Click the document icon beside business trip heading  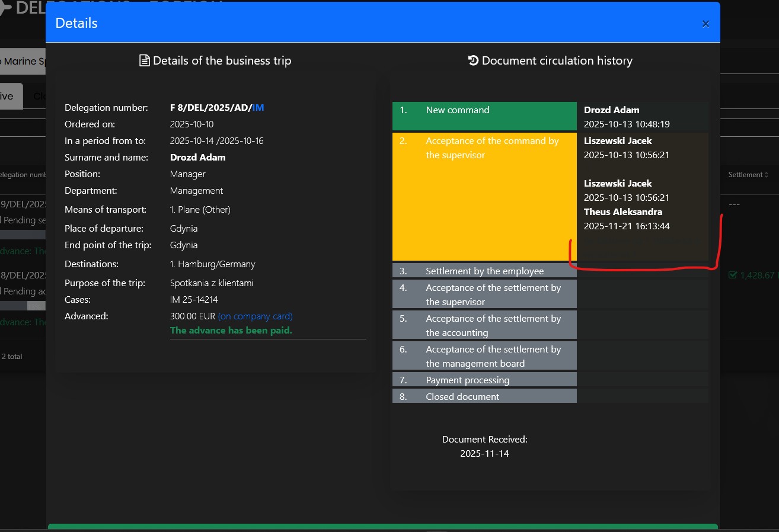click(x=144, y=60)
